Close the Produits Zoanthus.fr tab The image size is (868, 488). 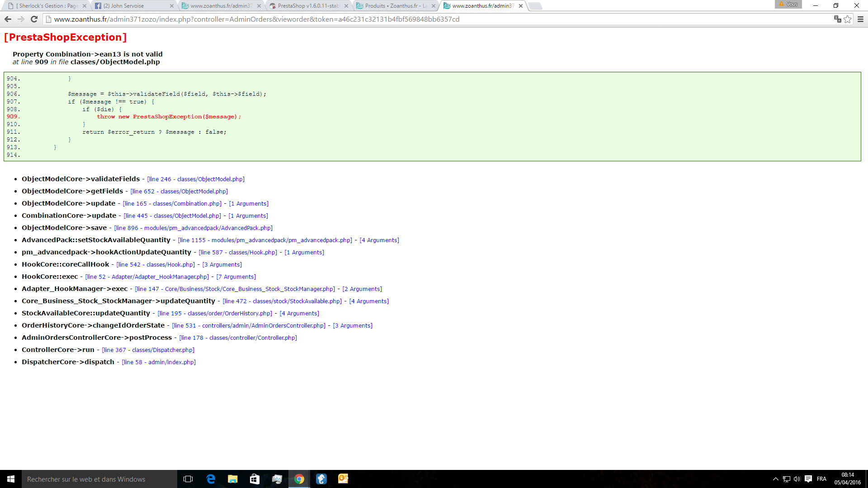(x=434, y=6)
